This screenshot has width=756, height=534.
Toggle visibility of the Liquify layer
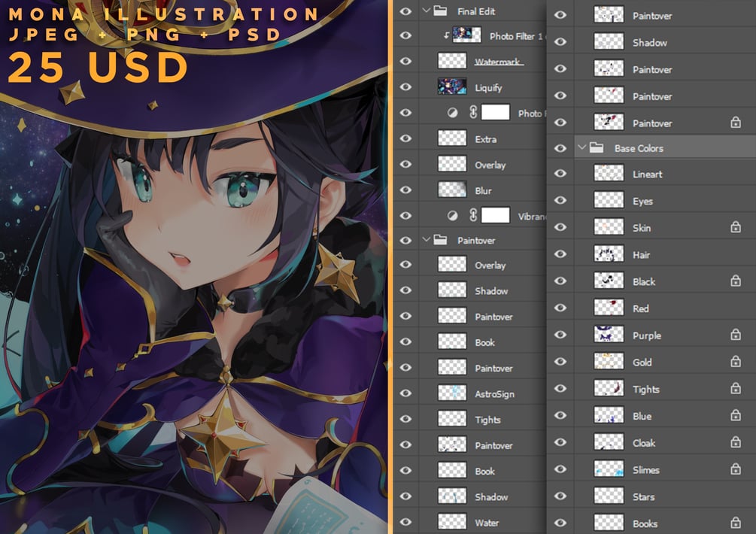[x=405, y=86]
